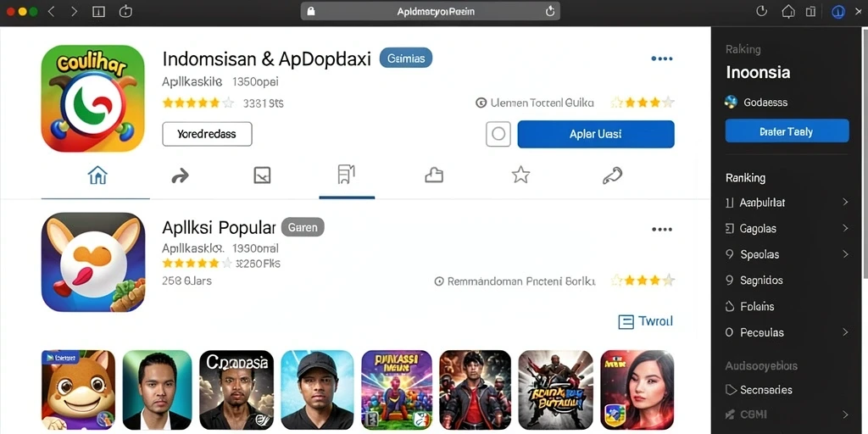Screen dimensions: 868x434
Task: Click the star rating next to Uemen Toceni Guika
Action: click(x=643, y=103)
